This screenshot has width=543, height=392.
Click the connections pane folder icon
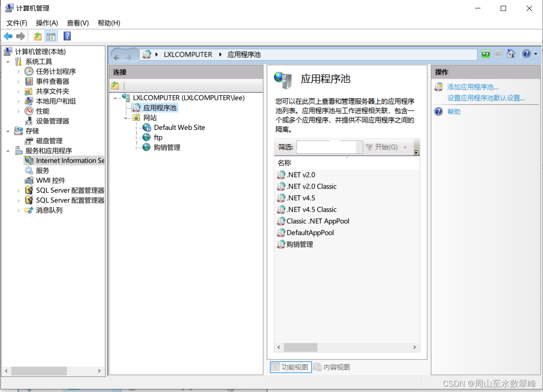click(115, 85)
